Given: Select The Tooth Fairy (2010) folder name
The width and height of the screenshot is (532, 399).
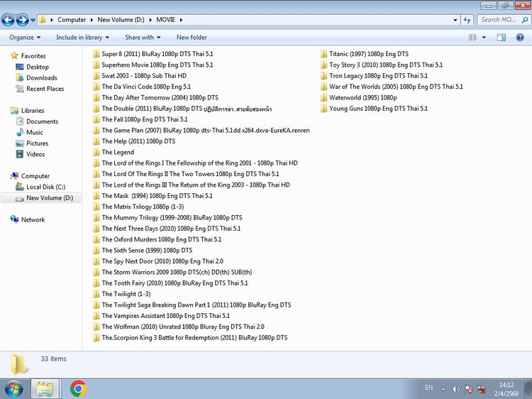Looking at the screenshot, I should point(174,283).
